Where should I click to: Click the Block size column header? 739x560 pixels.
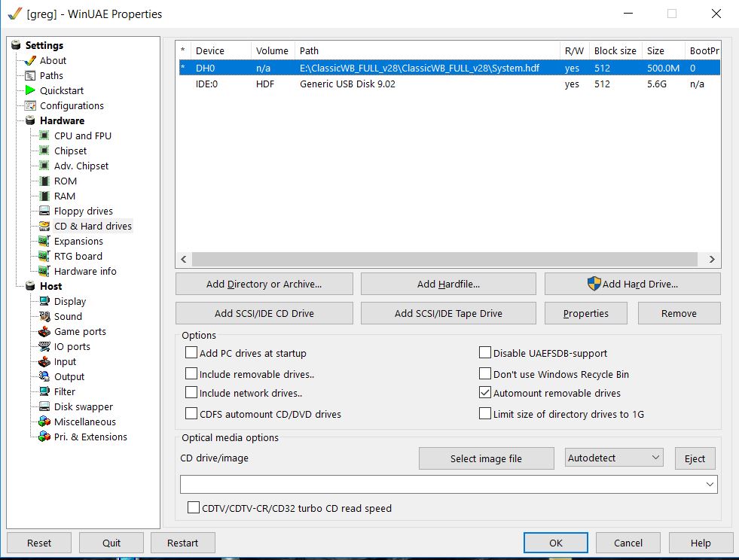(615, 50)
